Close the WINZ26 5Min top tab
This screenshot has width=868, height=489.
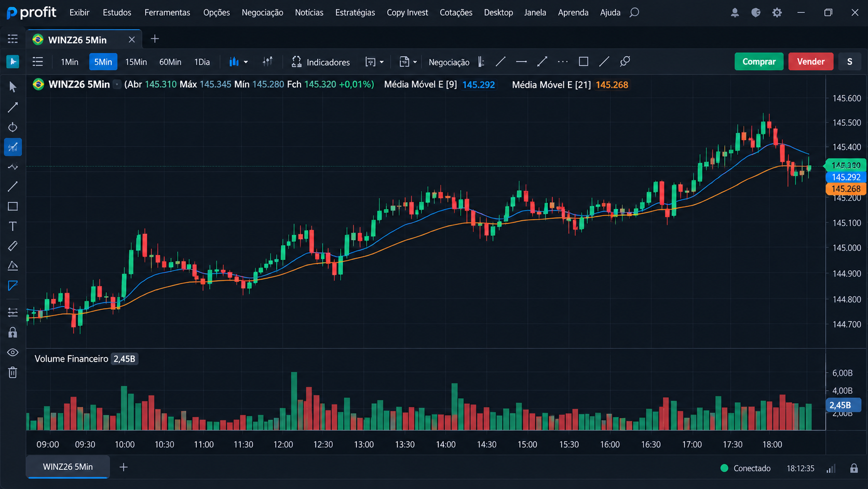(132, 39)
